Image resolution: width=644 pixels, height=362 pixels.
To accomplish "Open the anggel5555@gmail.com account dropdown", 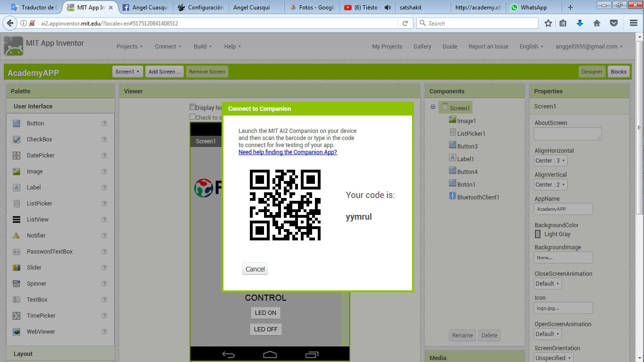I will tap(589, 47).
